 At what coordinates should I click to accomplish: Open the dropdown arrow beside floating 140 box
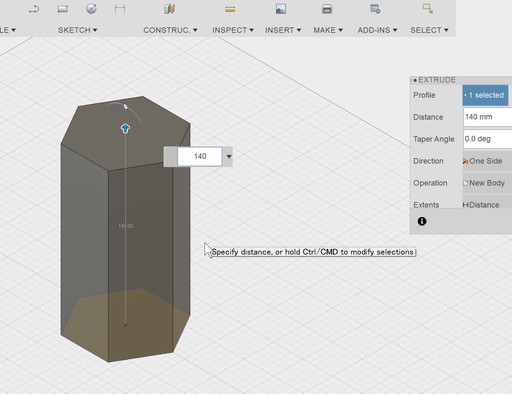click(229, 156)
